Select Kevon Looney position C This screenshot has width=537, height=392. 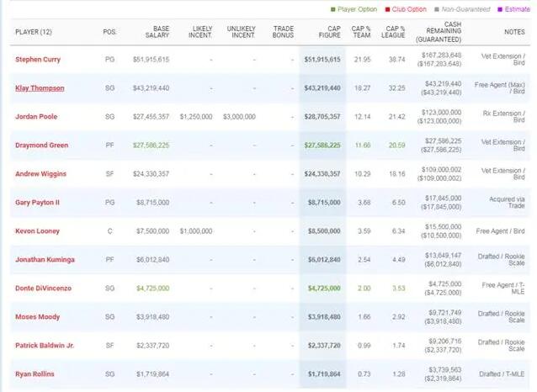click(x=109, y=231)
